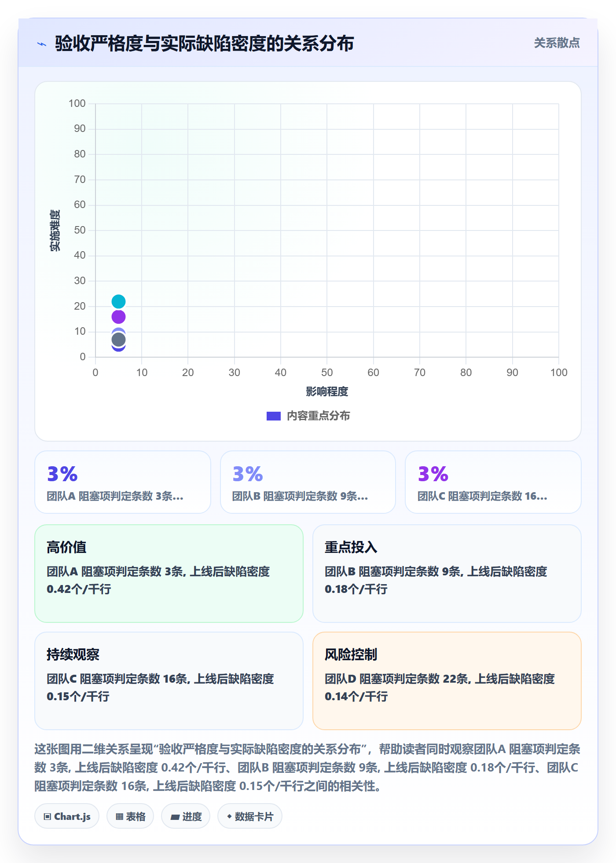Click the gray data point in the scatter chart
Viewport: 616px width, 863px height.
(118, 340)
